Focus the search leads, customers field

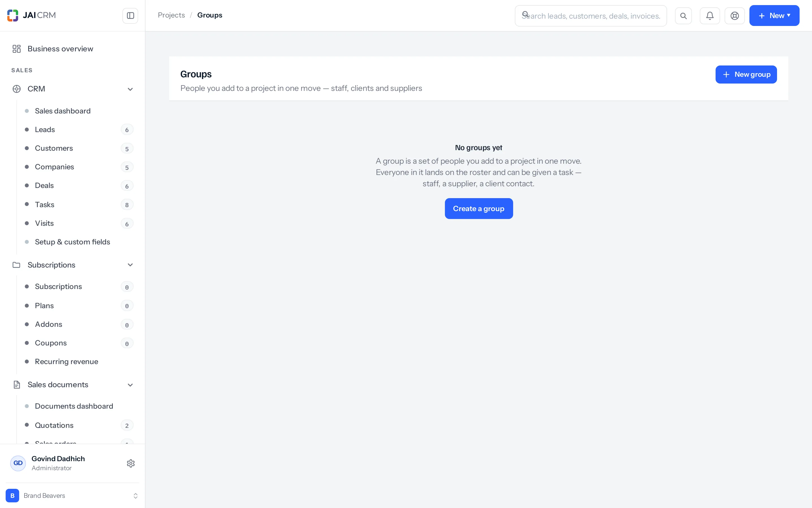pos(591,16)
